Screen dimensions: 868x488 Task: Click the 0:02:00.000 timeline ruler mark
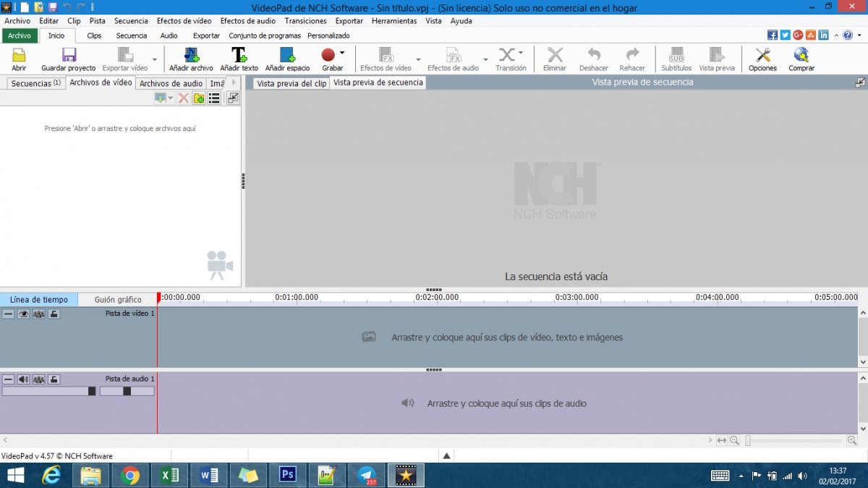click(437, 297)
